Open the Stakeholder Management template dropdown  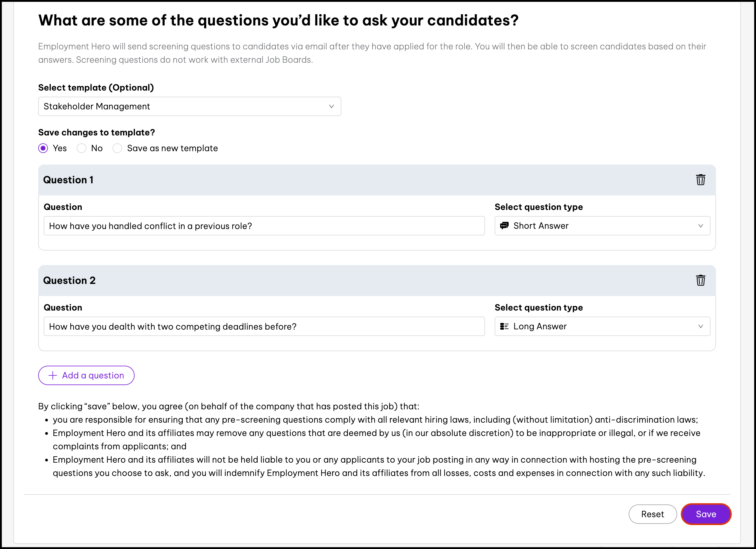pos(189,106)
